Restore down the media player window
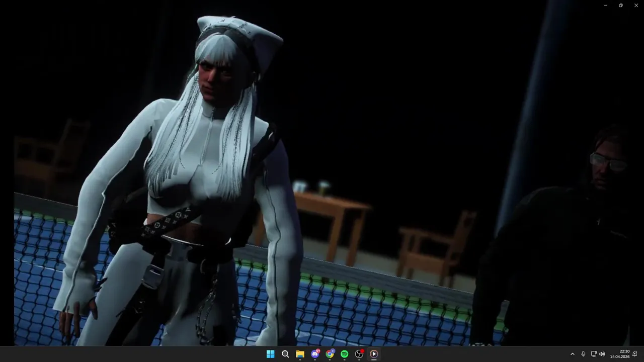644x362 pixels. [x=620, y=5]
